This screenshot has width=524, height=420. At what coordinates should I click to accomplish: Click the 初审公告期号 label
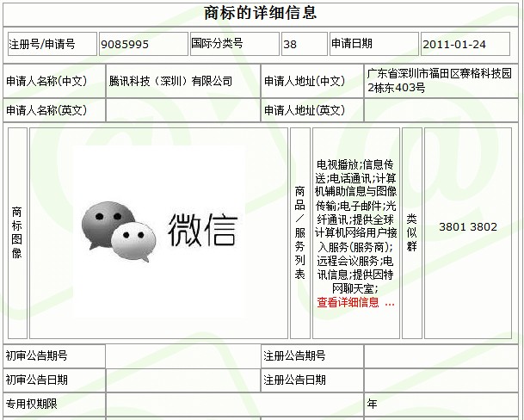(x=37, y=355)
